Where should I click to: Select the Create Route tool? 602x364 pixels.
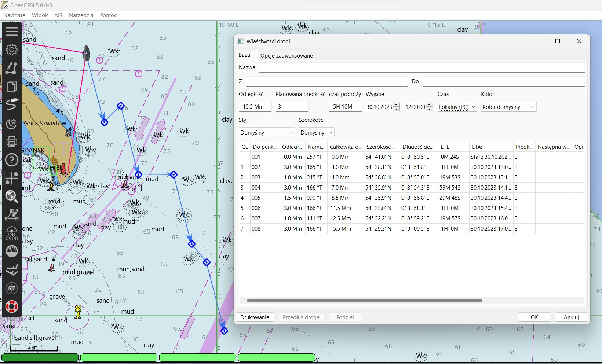12,68
